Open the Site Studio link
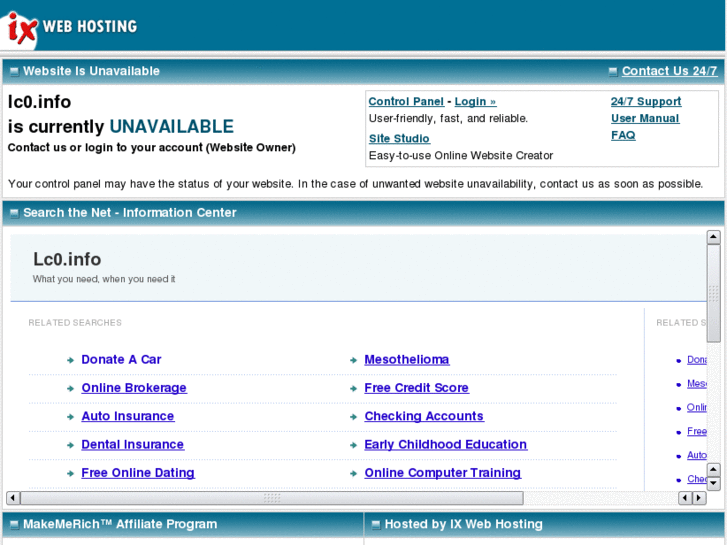This screenshot has width=727, height=545. (399, 139)
